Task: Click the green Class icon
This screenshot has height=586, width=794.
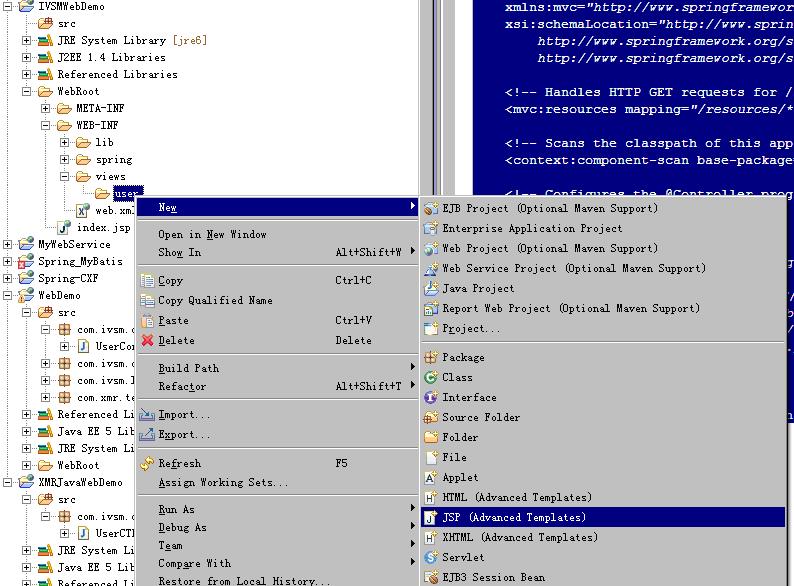Action: coord(430,377)
